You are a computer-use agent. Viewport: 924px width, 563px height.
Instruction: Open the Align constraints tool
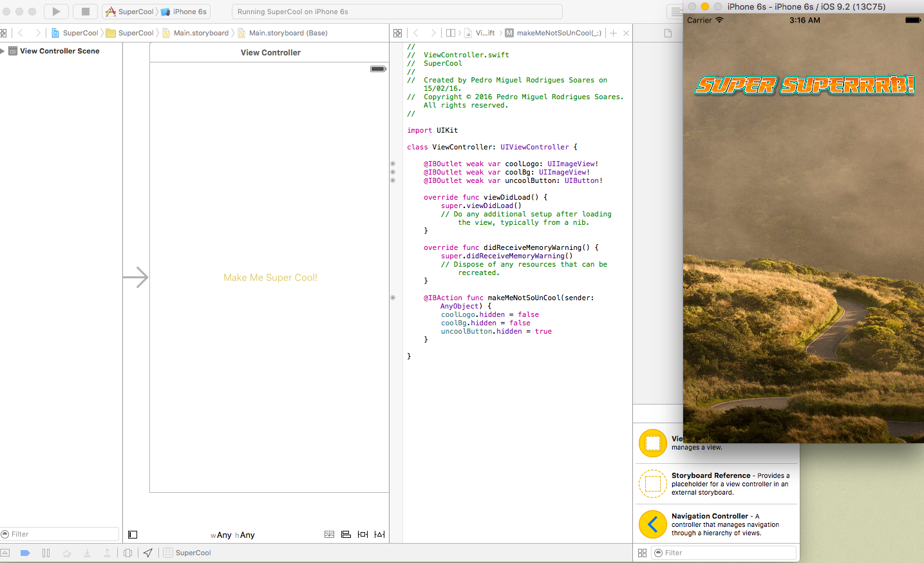346,535
